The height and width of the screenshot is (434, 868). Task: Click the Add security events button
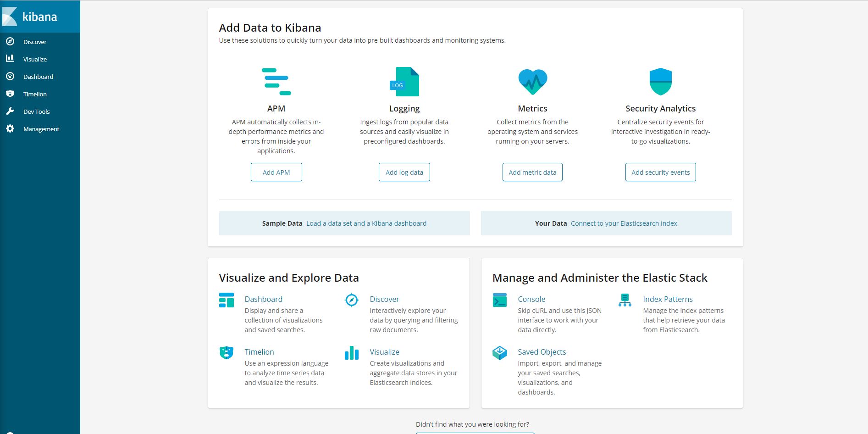tap(661, 172)
